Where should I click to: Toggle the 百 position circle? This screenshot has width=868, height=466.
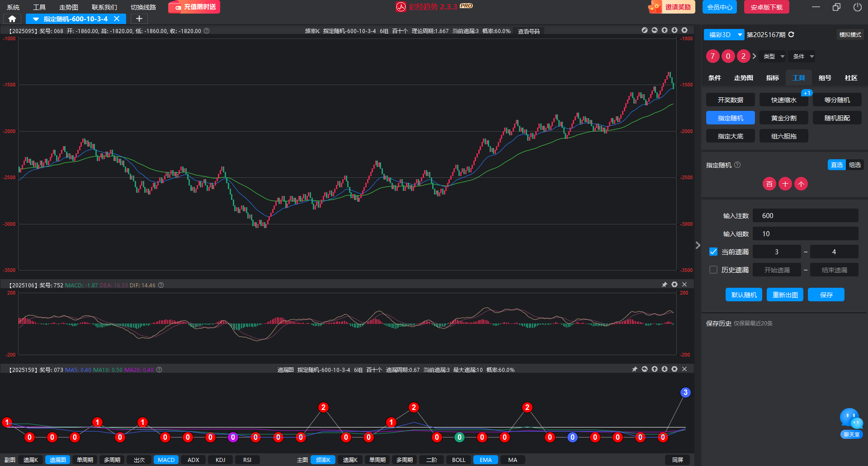click(x=769, y=184)
